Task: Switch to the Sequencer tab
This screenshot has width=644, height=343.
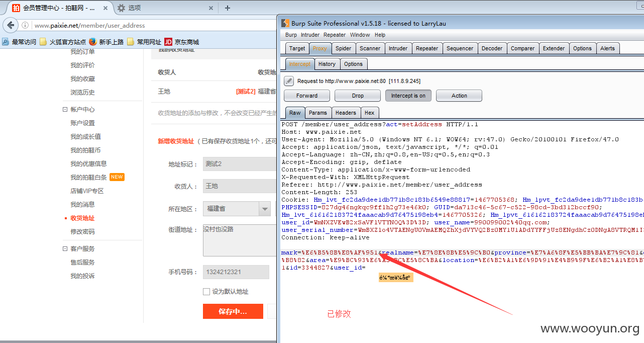Action: click(460, 48)
